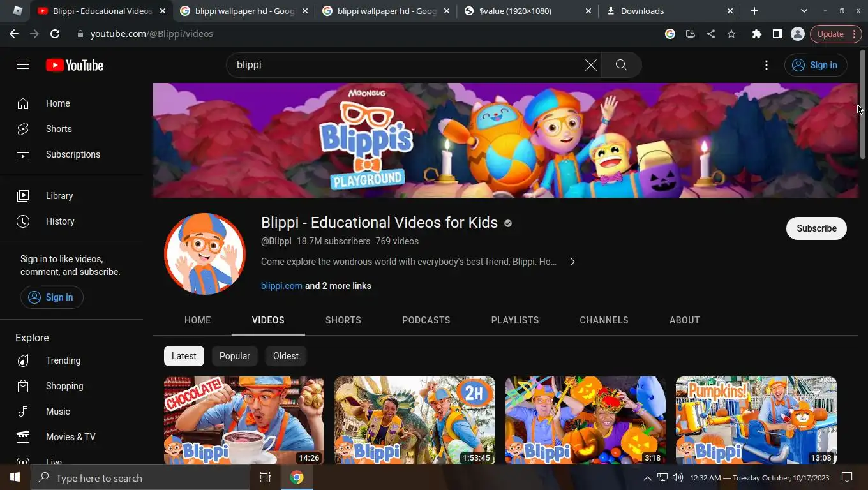Image resolution: width=868 pixels, height=490 pixels.
Task: Click the Blippi channel avatar
Action: (205, 254)
